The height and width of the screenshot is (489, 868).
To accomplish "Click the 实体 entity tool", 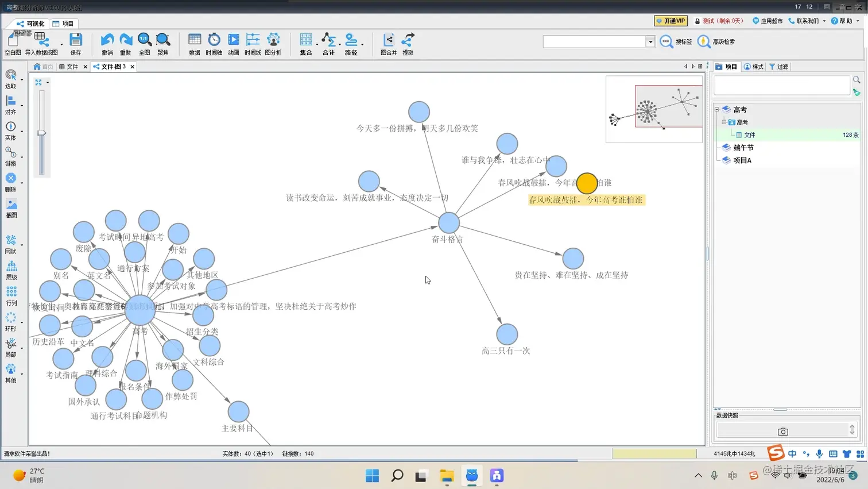I will point(11,131).
